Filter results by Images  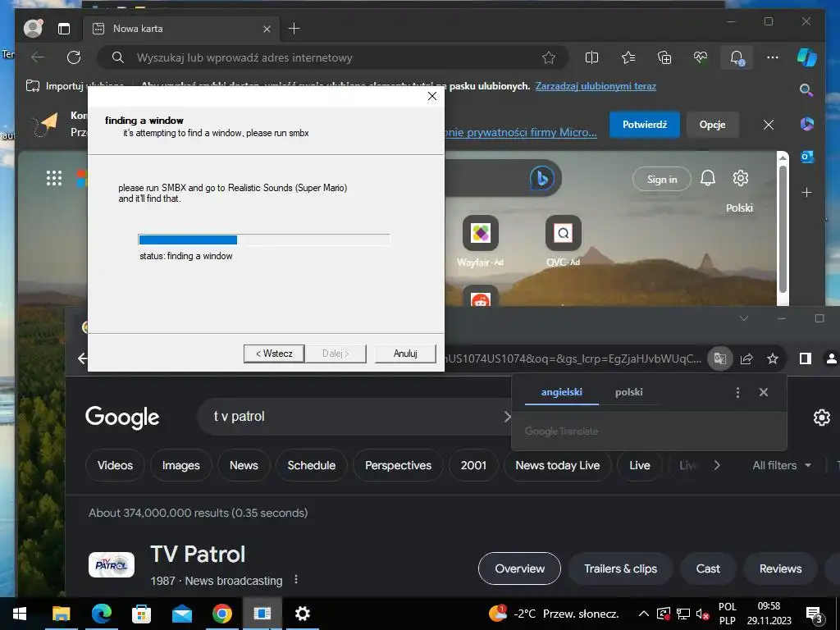pos(181,465)
